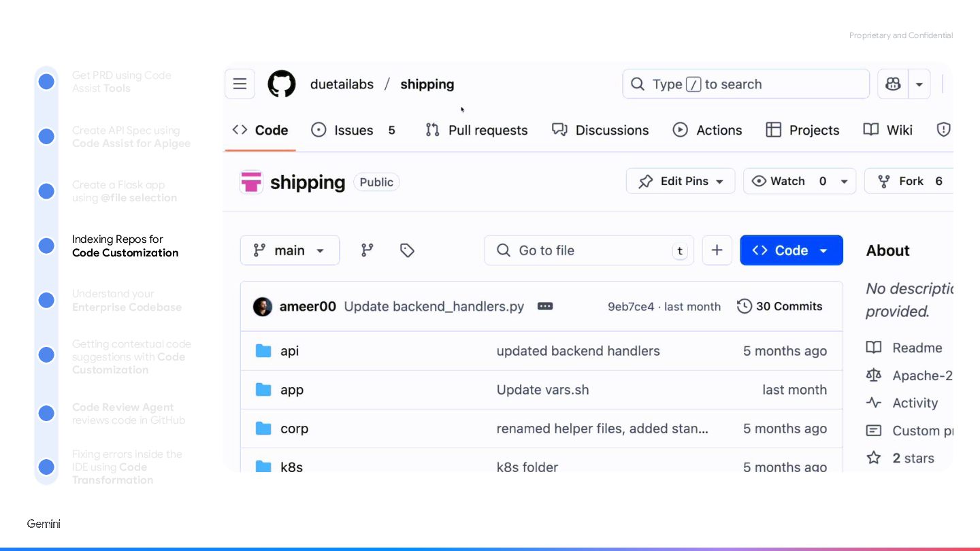Viewport: 980px width, 551px height.
Task: Open 'renamed helper files, added stan...' commit
Action: [603, 429]
